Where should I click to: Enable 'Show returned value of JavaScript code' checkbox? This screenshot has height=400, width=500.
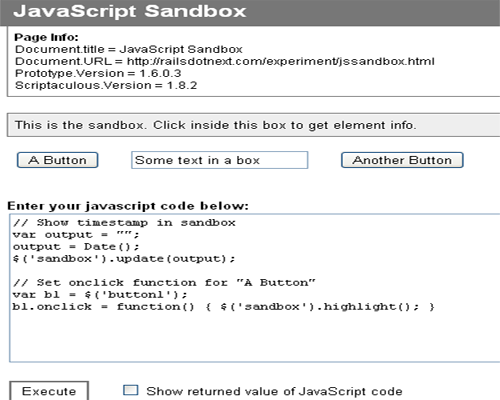[x=130, y=390]
